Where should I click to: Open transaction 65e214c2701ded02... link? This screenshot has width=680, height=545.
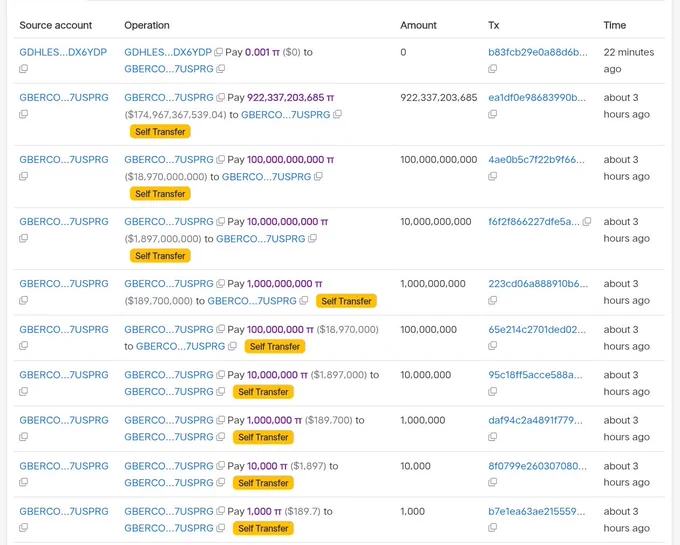click(x=537, y=330)
